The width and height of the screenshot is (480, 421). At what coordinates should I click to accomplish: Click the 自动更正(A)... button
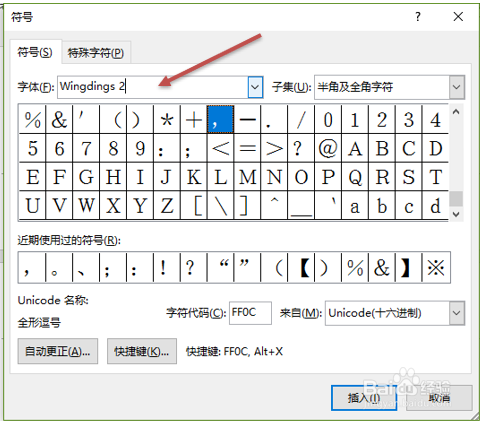coord(58,351)
